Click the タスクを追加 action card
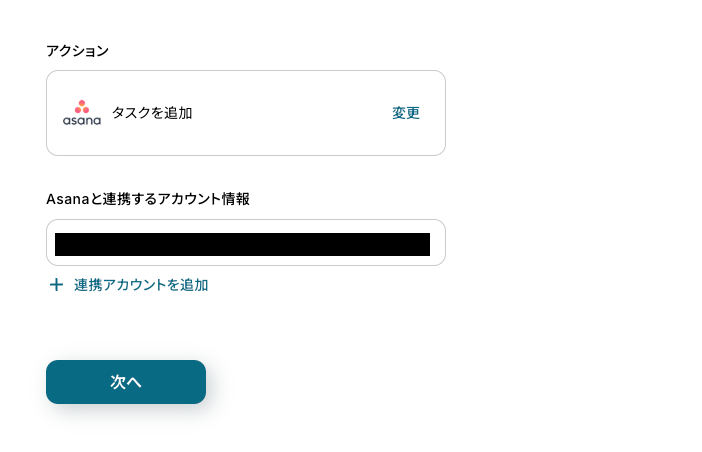This screenshot has height=452, width=702. coord(245,113)
